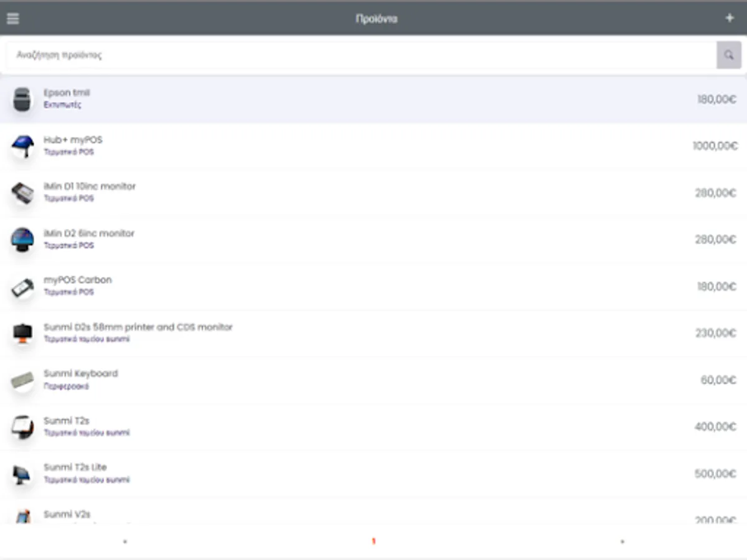Open the Sunmi V2s product thumbnail
The width and height of the screenshot is (747, 560).
(22, 516)
